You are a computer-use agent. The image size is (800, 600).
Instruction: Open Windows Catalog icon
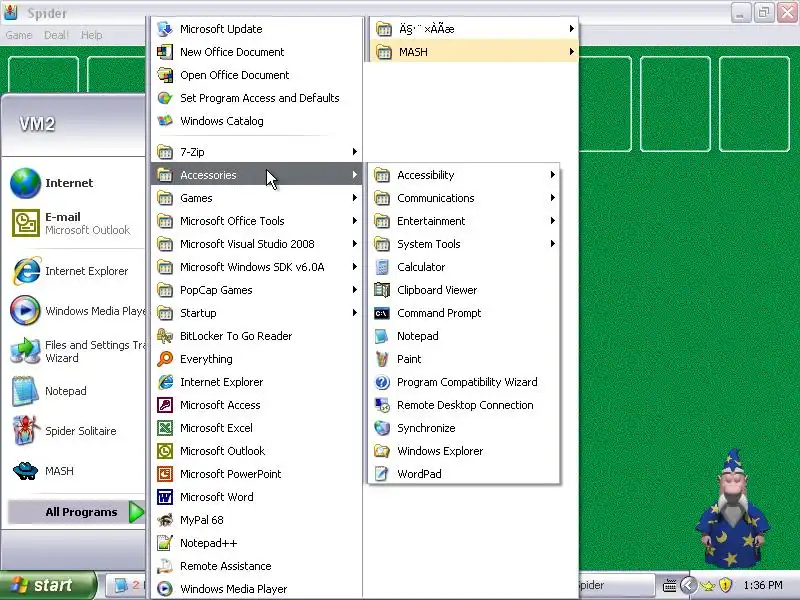(165, 121)
